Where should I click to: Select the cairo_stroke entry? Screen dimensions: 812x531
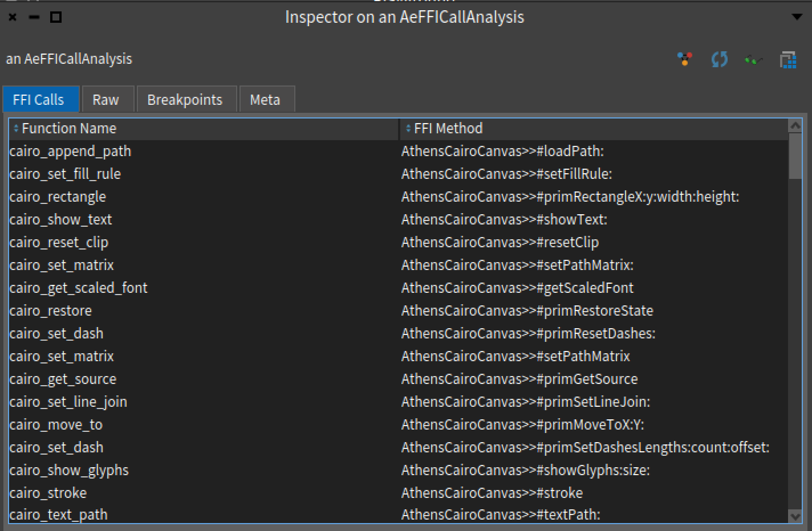(x=48, y=493)
